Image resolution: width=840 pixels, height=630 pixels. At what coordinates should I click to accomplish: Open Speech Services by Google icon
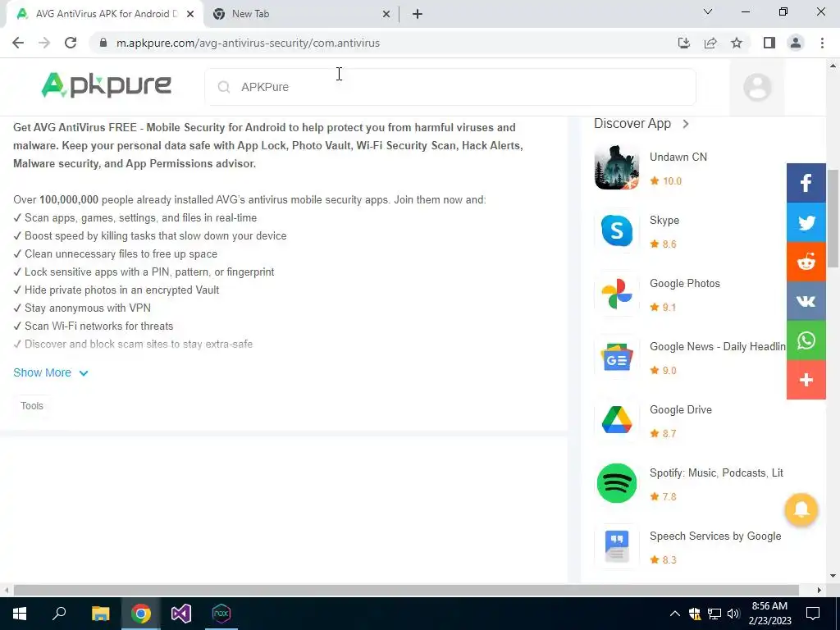coord(617,546)
